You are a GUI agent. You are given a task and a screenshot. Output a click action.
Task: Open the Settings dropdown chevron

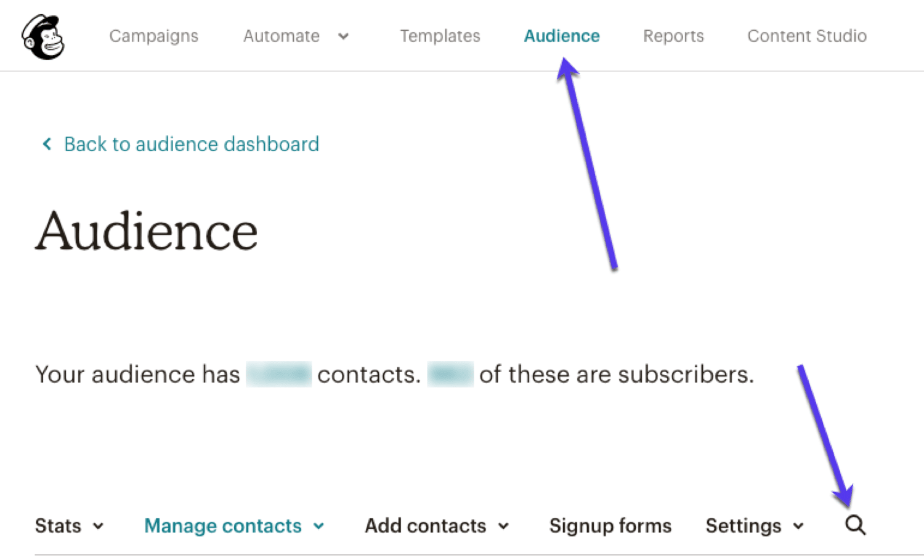click(x=797, y=527)
